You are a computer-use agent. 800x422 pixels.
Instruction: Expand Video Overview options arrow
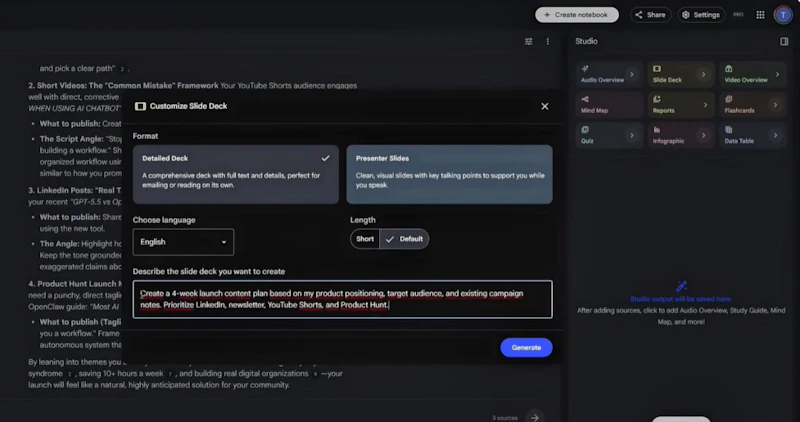[777, 75]
